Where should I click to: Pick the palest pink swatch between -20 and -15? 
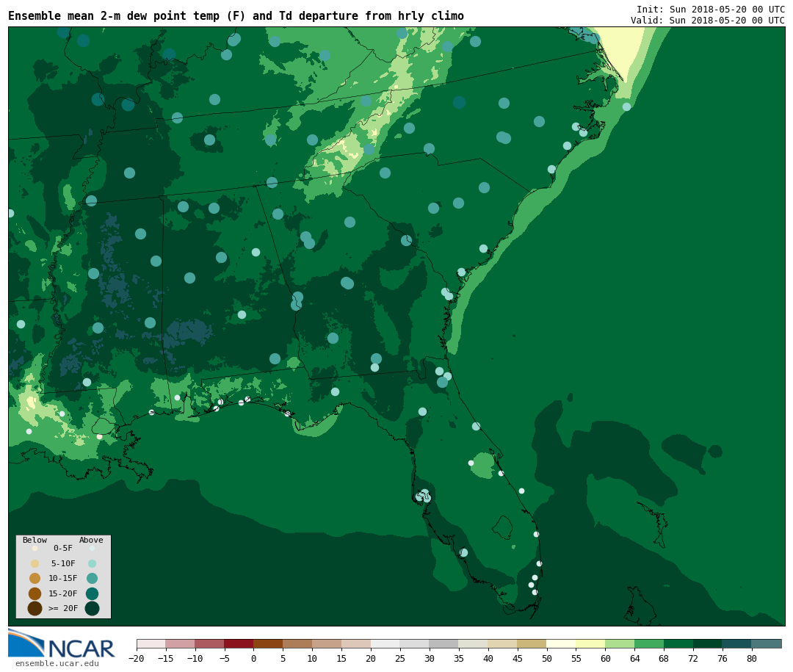[151, 643]
